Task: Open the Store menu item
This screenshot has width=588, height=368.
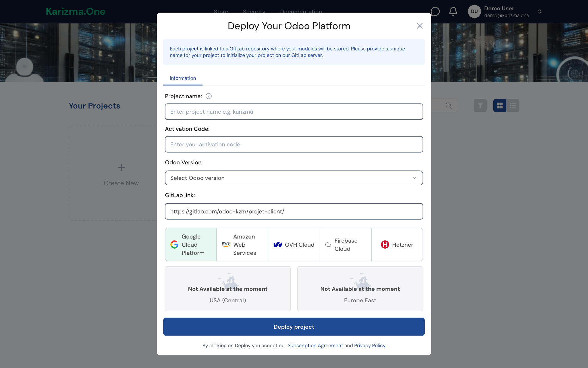Action: pyautogui.click(x=221, y=11)
